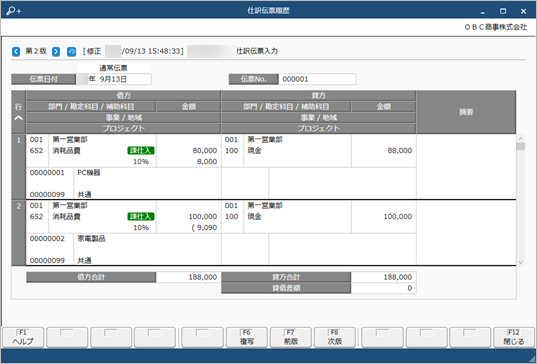
Task: Click scrollbar up arrow of entry list
Action: (521, 138)
